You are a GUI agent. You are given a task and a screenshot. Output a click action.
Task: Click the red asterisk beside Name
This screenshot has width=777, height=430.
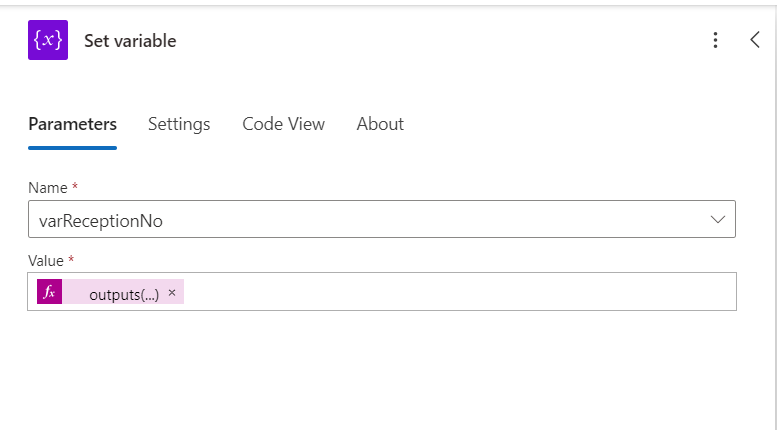click(x=75, y=188)
